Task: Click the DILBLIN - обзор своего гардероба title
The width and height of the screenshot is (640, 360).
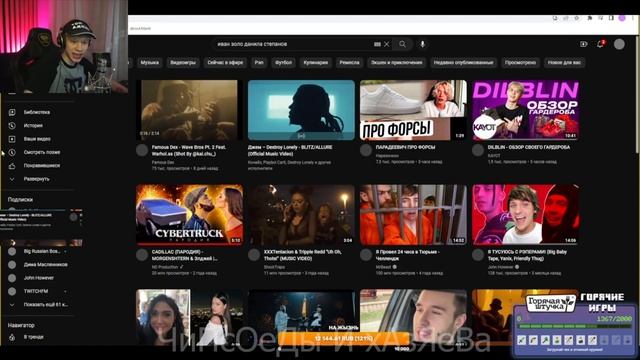Action: (x=529, y=147)
